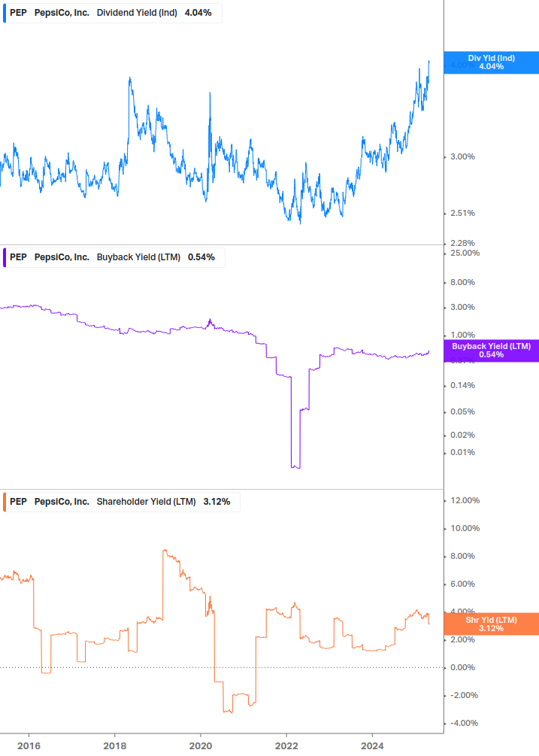This screenshot has height=756, width=539.
Task: Click the 2.28% tick on the dividend axis
Action: point(462,244)
